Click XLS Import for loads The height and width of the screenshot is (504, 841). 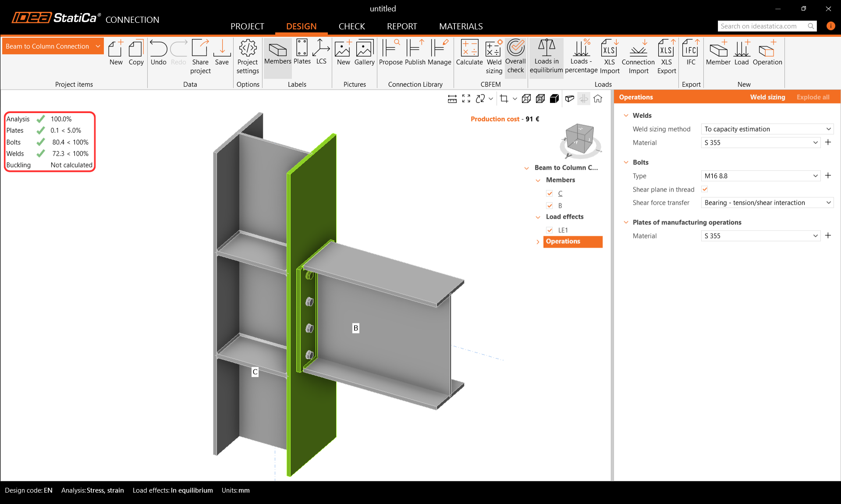(x=610, y=57)
